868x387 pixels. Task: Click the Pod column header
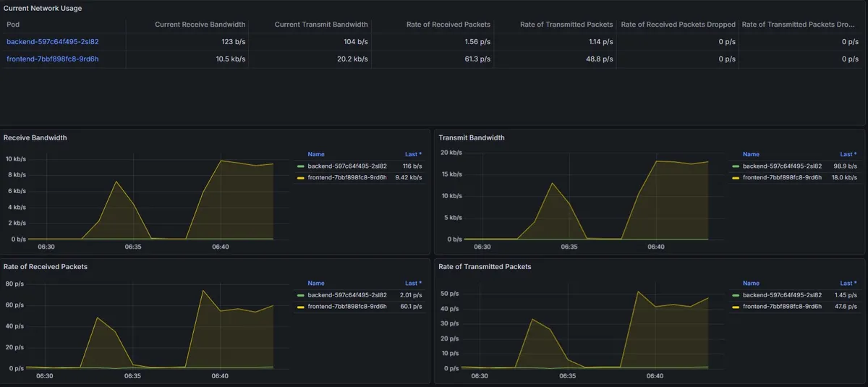click(x=13, y=25)
